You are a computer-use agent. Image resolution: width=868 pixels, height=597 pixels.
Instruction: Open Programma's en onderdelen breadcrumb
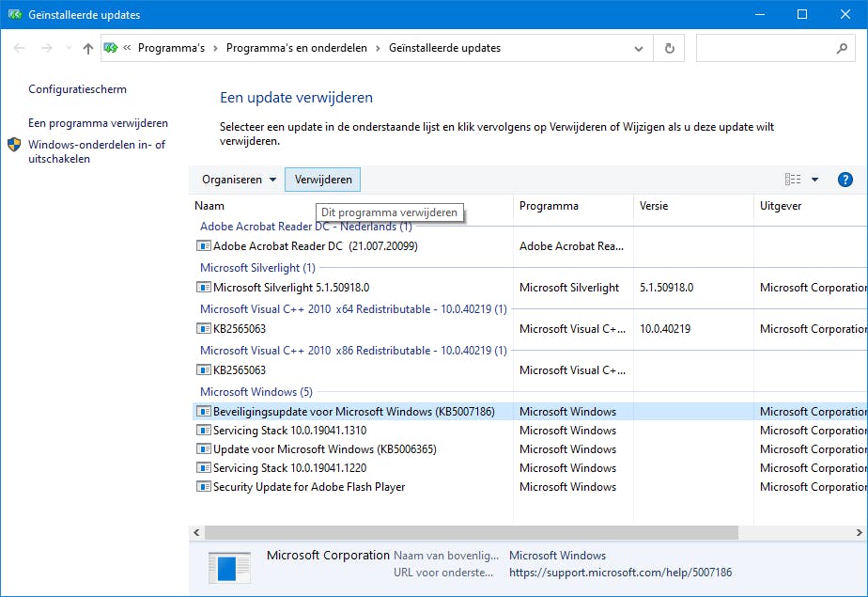[296, 48]
